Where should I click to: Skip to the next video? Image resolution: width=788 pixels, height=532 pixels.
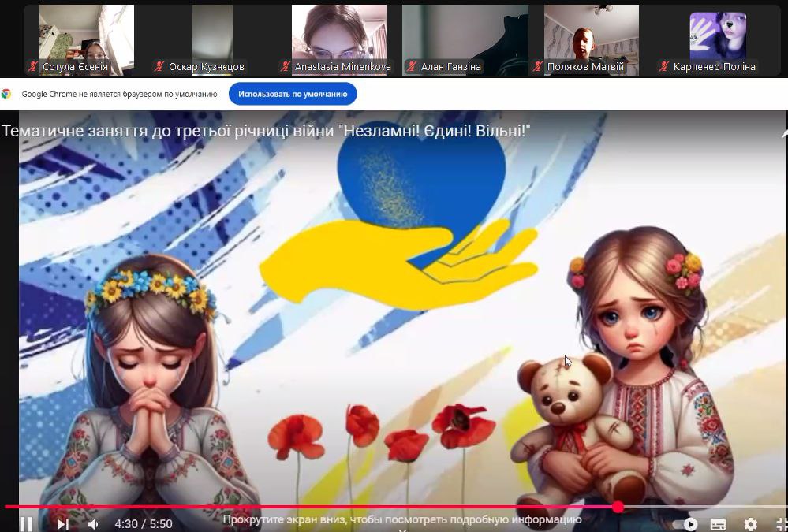click(x=62, y=523)
